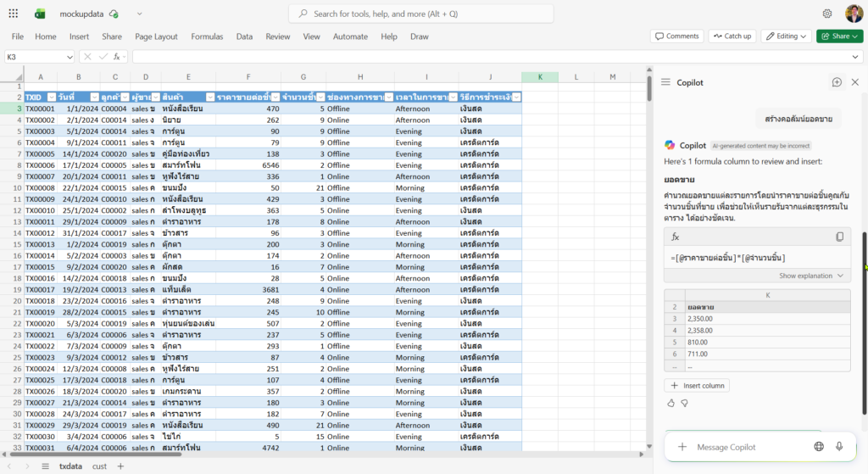868x474 pixels.
Task: Switch to the cust sheet tab
Action: coord(100,466)
